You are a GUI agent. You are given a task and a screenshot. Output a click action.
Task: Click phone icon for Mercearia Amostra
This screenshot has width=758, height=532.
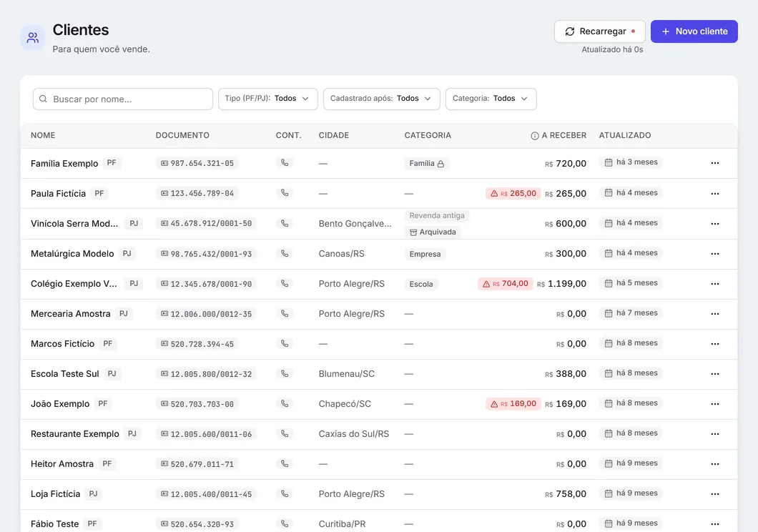click(x=285, y=313)
